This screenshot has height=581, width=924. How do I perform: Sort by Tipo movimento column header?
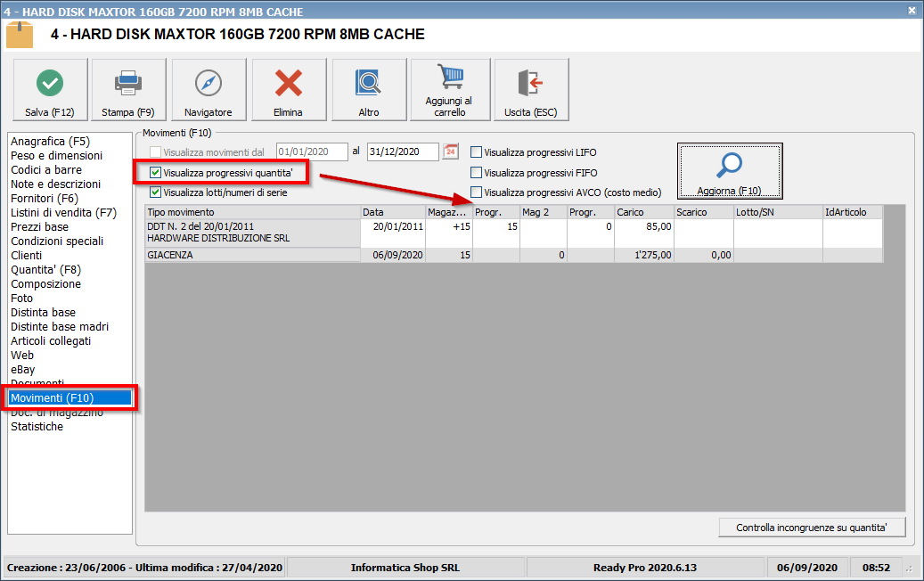tap(252, 212)
